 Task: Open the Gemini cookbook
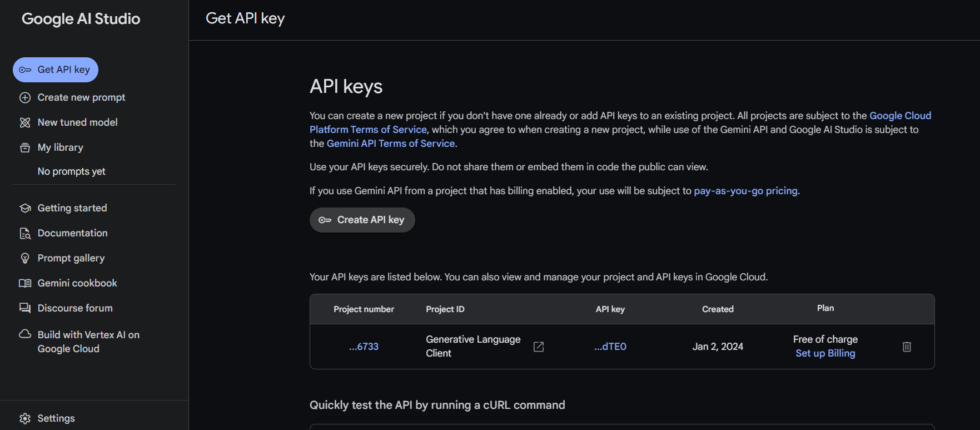pos(77,283)
